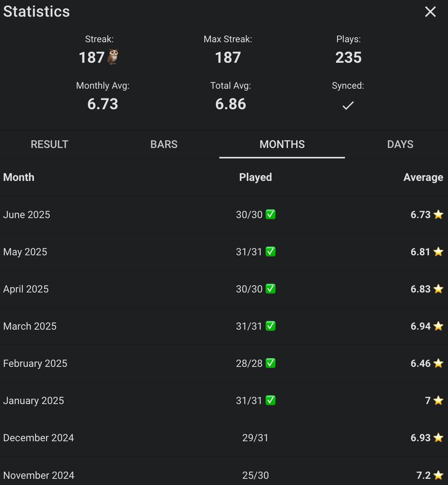Click the star icon on the December 2024 row

pos(439,438)
